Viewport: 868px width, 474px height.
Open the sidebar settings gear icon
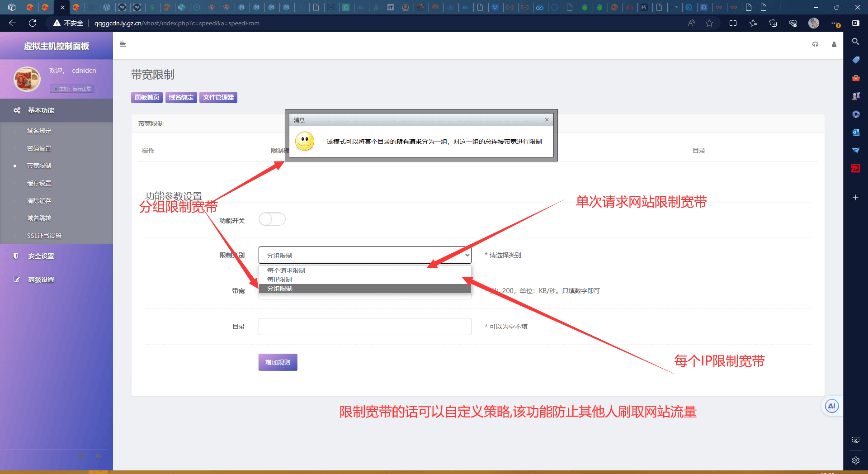[x=855, y=460]
